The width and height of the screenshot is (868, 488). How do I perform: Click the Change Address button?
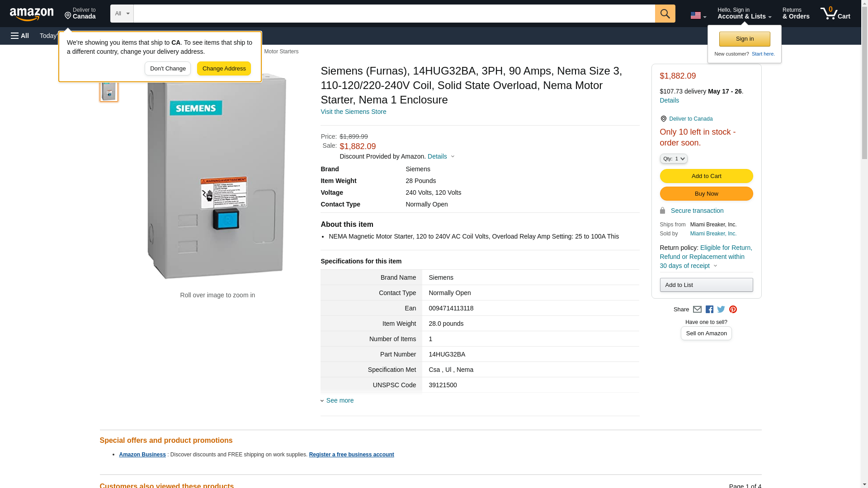(x=224, y=69)
